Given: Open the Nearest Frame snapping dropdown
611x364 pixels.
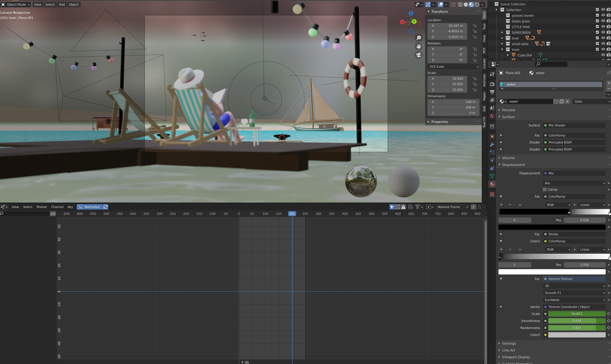Looking at the screenshot, I should (453, 207).
